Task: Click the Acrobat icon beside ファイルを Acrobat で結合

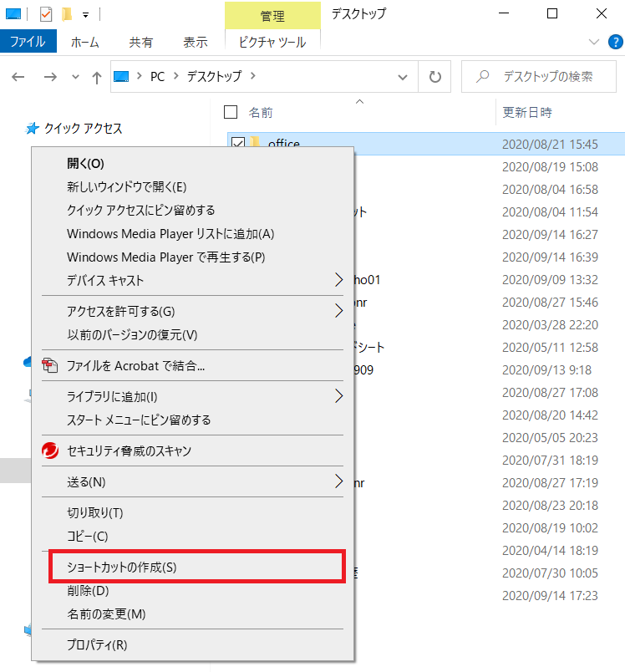Action: 51,365
